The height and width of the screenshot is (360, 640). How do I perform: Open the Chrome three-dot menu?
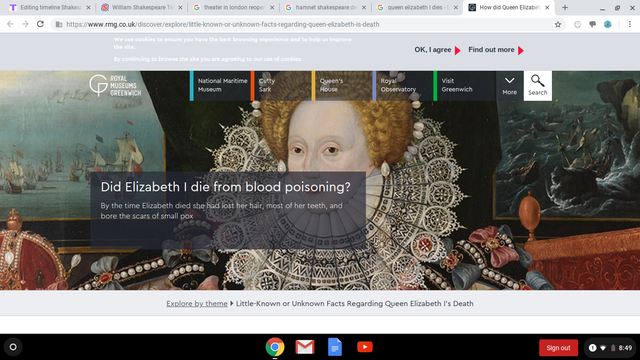click(630, 24)
